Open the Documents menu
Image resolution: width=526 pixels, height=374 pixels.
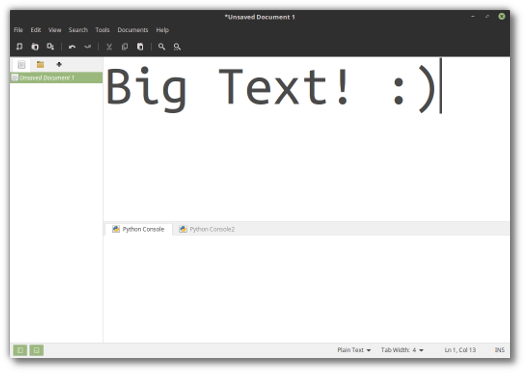pyautogui.click(x=133, y=30)
